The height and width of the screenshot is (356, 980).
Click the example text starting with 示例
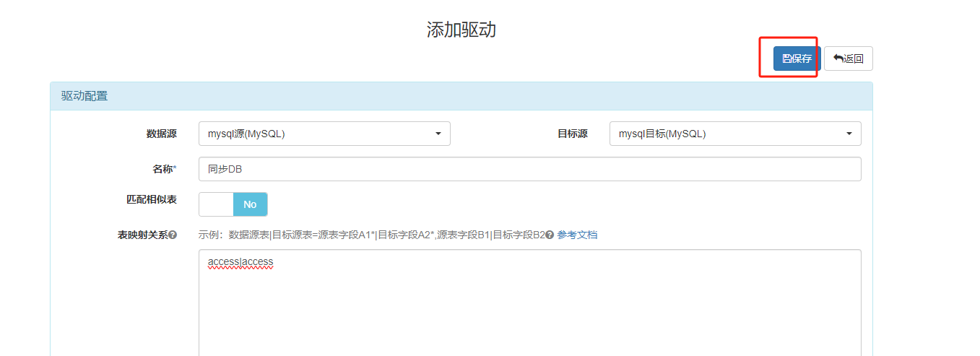[x=371, y=235]
